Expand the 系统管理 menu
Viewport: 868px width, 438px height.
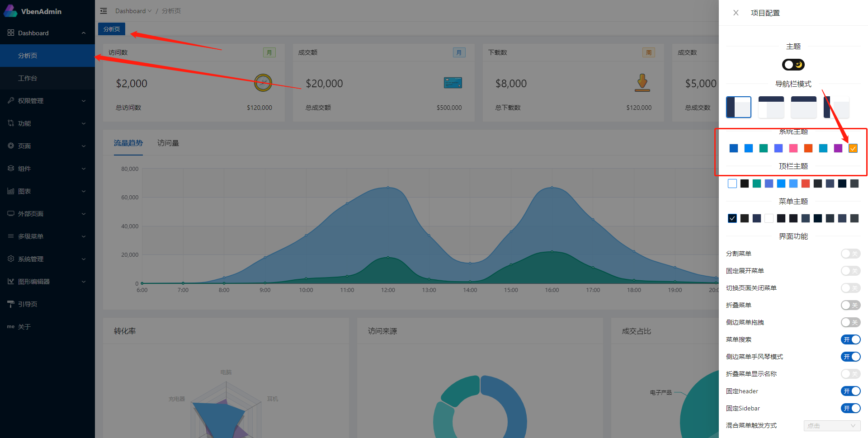point(47,259)
